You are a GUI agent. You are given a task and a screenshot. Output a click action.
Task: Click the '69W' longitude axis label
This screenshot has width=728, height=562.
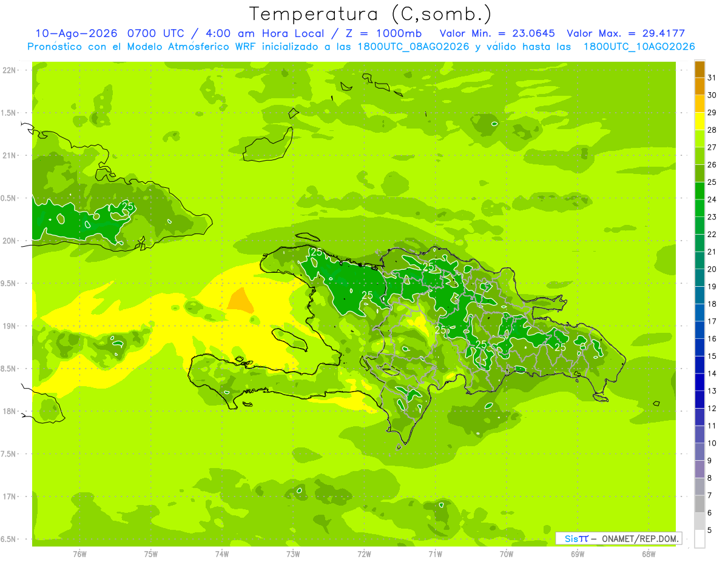[x=578, y=554]
